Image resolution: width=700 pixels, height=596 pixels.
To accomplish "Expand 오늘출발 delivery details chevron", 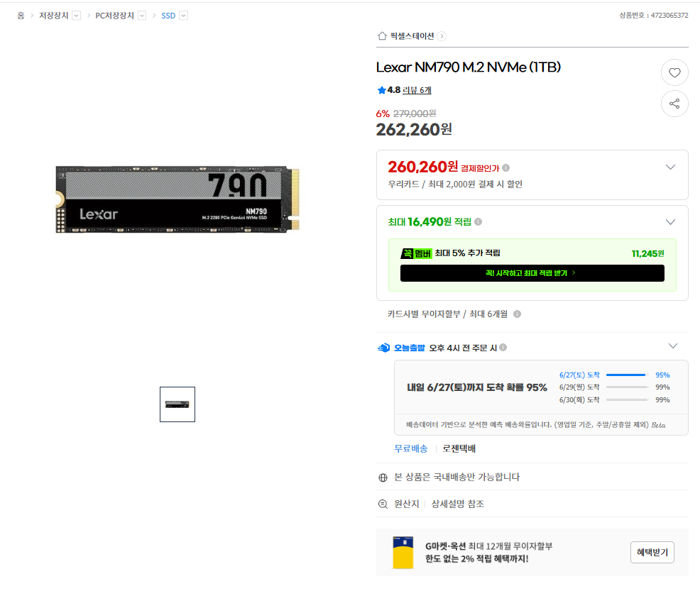I will coord(673,346).
